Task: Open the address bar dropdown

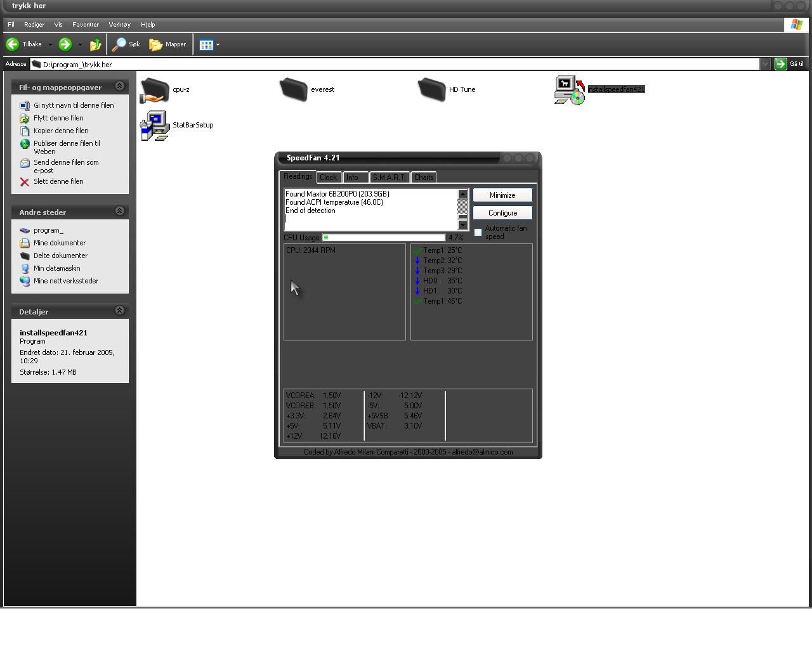Action: tap(765, 64)
